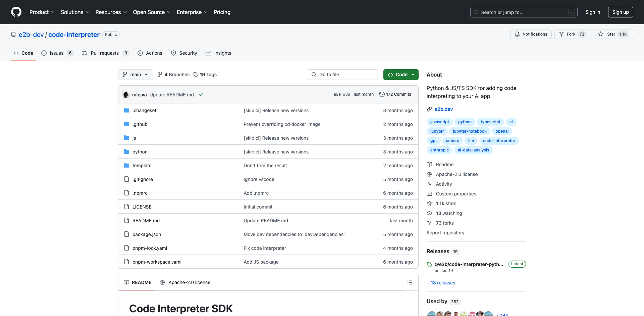The image size is (644, 316).
Task: Click the Sign up button
Action: coord(620,12)
